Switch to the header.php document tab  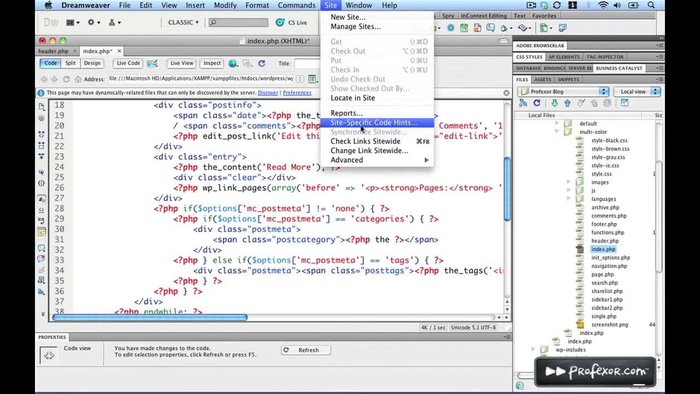coord(53,51)
